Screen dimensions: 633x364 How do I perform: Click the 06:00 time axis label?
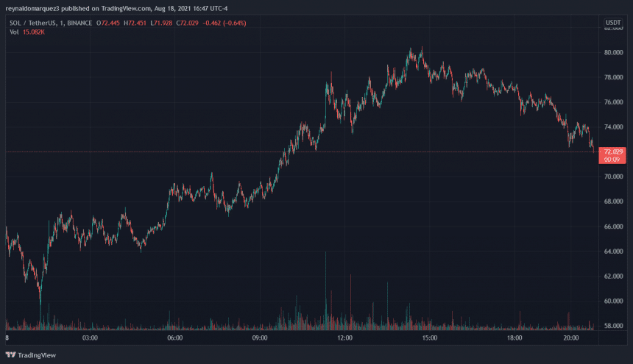point(175,338)
